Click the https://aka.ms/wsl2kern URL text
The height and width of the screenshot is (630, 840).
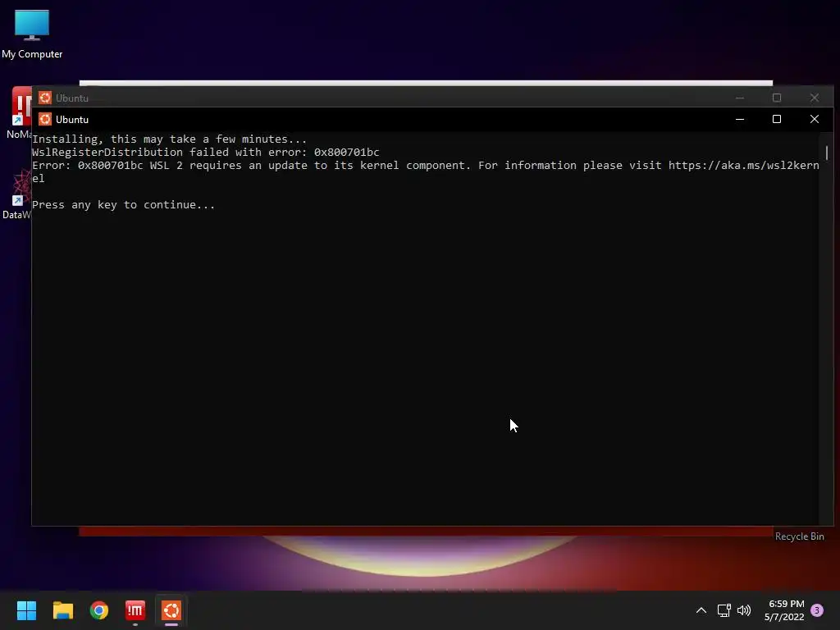point(743,165)
